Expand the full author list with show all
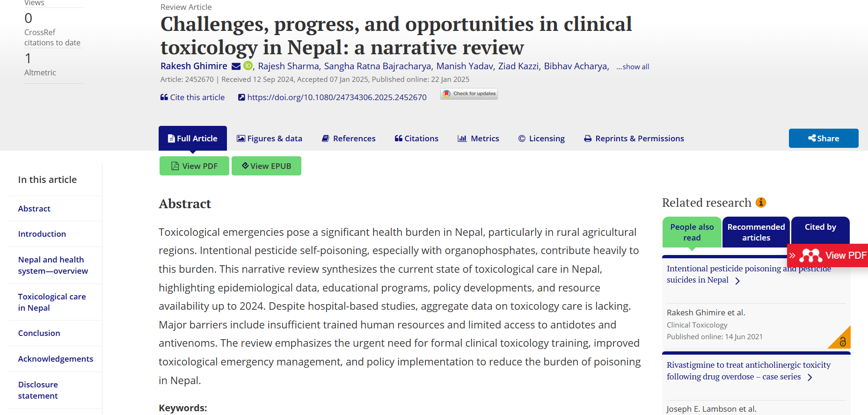The image size is (868, 415). (x=633, y=67)
